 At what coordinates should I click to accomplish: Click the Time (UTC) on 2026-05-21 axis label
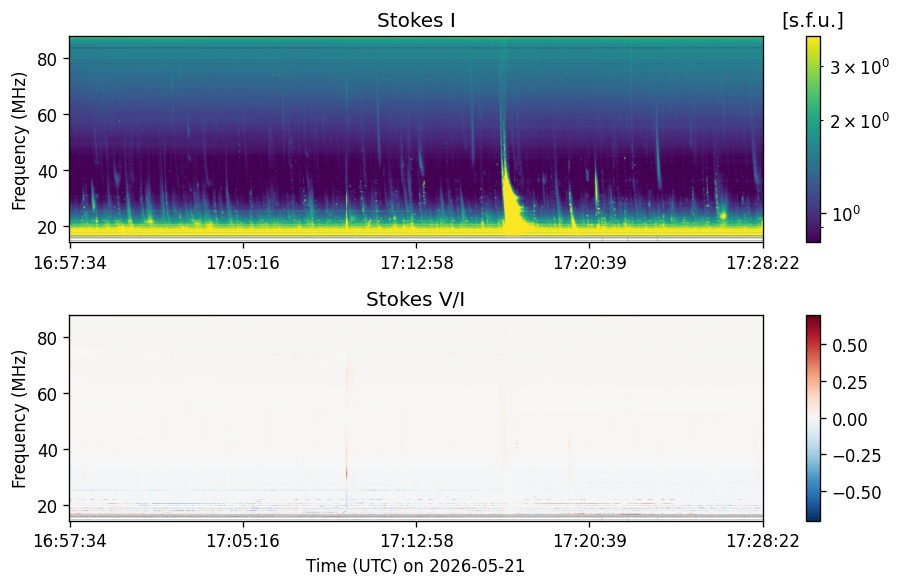tap(415, 566)
